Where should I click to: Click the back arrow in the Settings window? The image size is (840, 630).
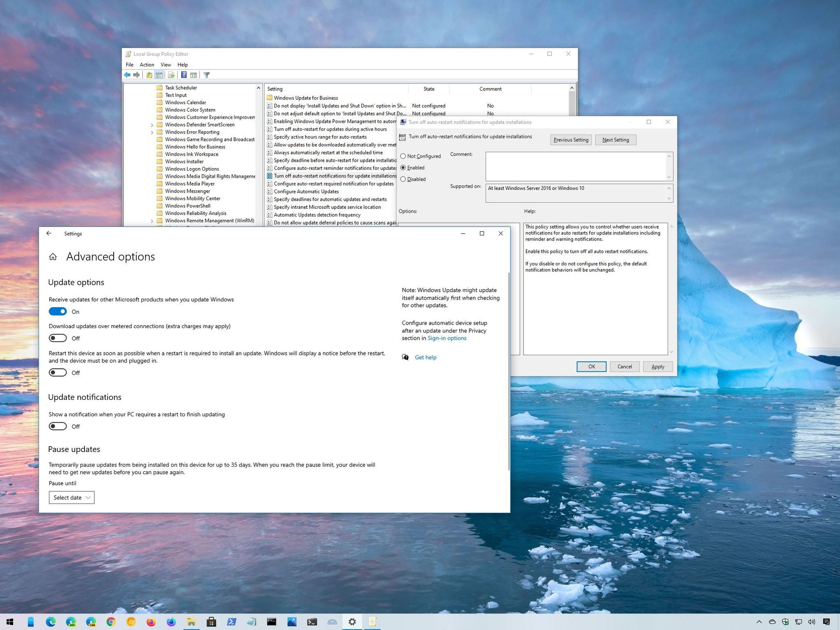[49, 233]
